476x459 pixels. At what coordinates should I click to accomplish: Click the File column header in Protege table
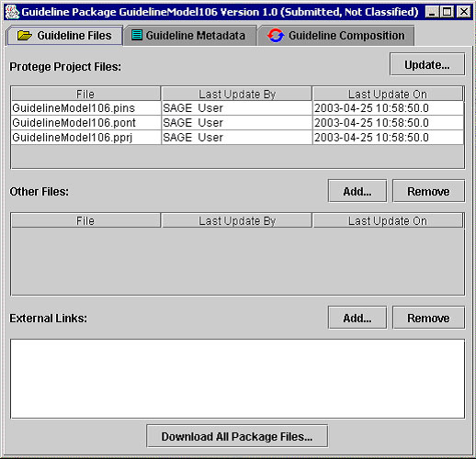(x=85, y=94)
